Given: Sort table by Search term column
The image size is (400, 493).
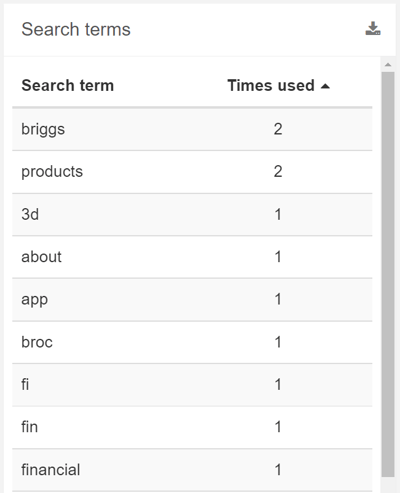Looking at the screenshot, I should pyautogui.click(x=68, y=85).
